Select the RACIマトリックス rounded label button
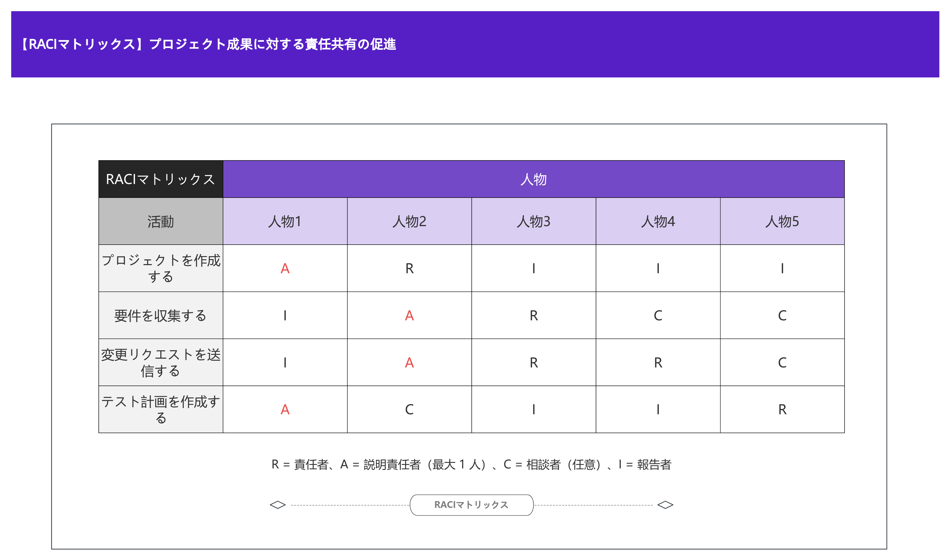 tap(471, 505)
